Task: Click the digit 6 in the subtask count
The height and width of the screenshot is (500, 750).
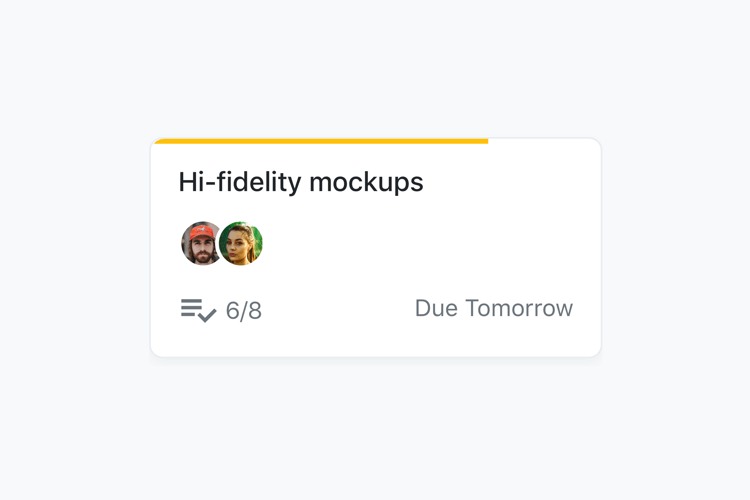Action: 232,311
